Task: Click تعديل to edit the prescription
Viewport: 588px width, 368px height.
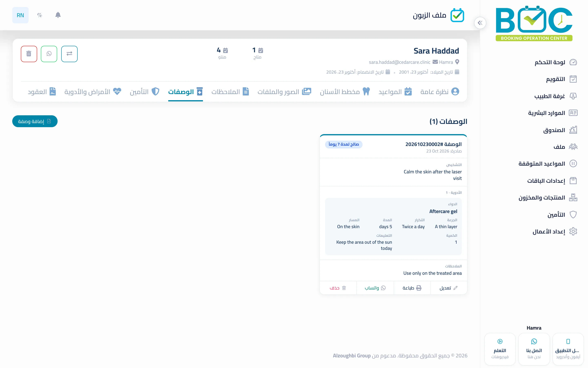Action: coord(449,288)
